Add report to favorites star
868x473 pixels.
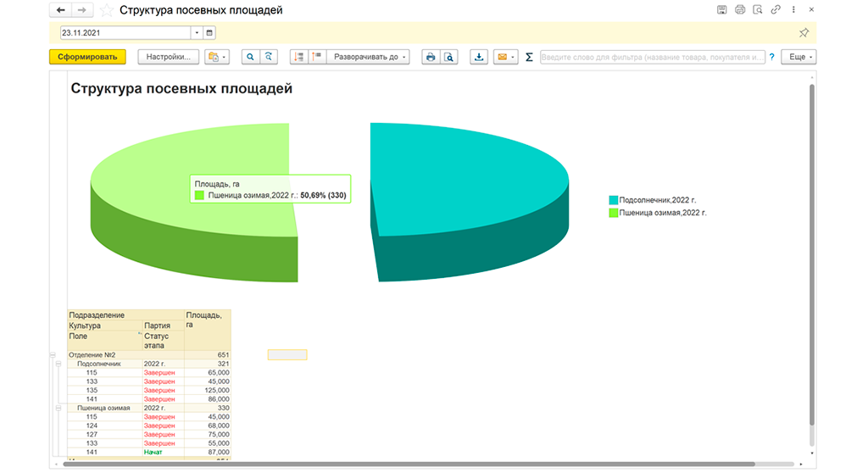pyautogui.click(x=107, y=10)
